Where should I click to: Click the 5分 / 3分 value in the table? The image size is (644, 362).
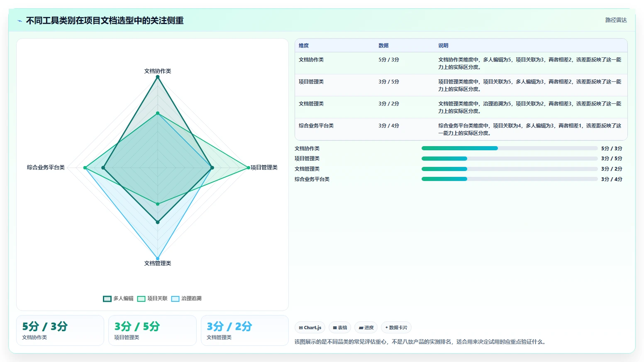(x=389, y=60)
